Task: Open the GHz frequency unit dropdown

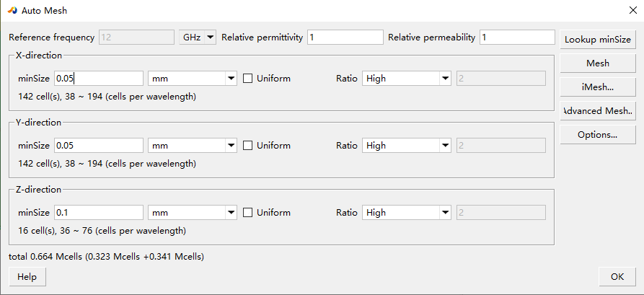Action: click(x=198, y=38)
